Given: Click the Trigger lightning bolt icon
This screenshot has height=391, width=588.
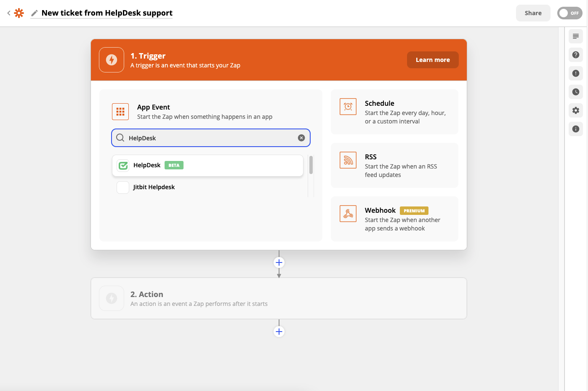Looking at the screenshot, I should (x=112, y=60).
